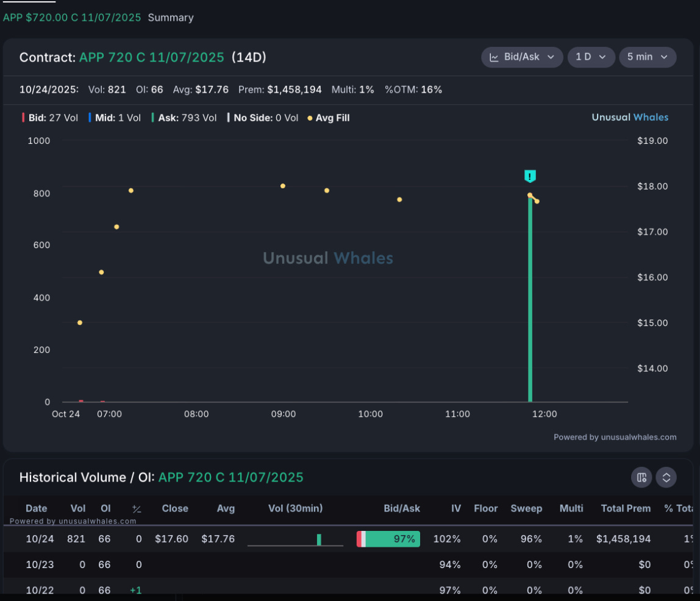
Task: Click the Prem: $1,458,194 stat in header
Action: point(280,90)
